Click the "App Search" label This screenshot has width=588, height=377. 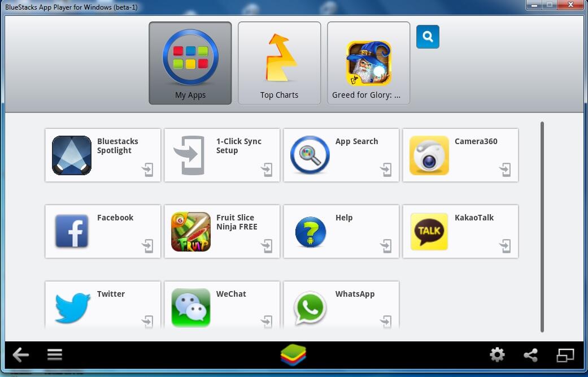point(356,141)
